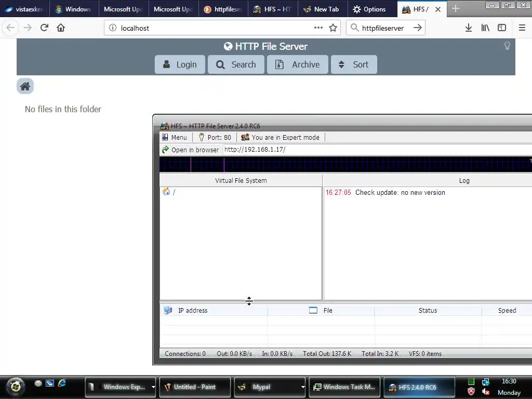Image resolution: width=532 pixels, height=399 pixels.
Task: Open a new browser tab
Action: coord(456,9)
